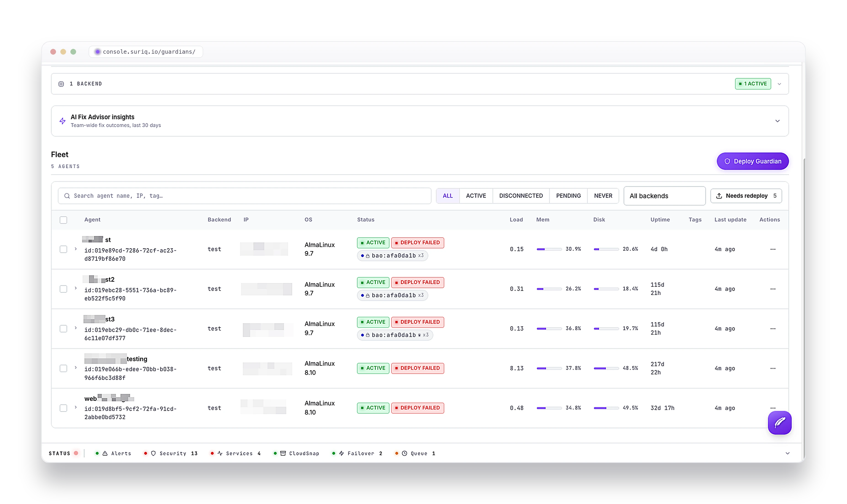Click the shield icon on Deploy Guardian
This screenshot has height=504, width=847.
727,161
